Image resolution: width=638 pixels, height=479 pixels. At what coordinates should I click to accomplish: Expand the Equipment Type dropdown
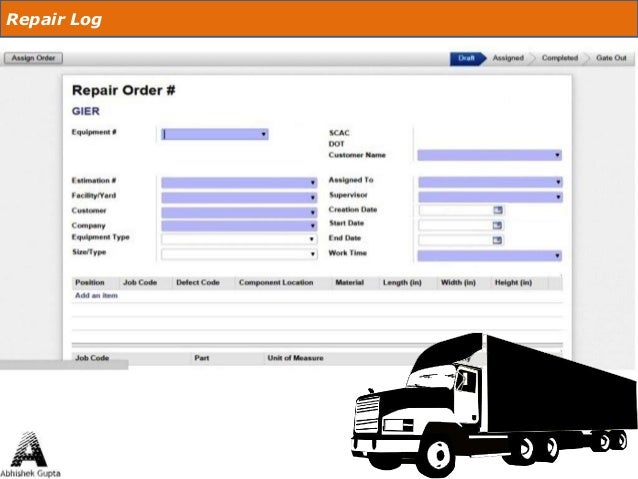click(x=239, y=239)
